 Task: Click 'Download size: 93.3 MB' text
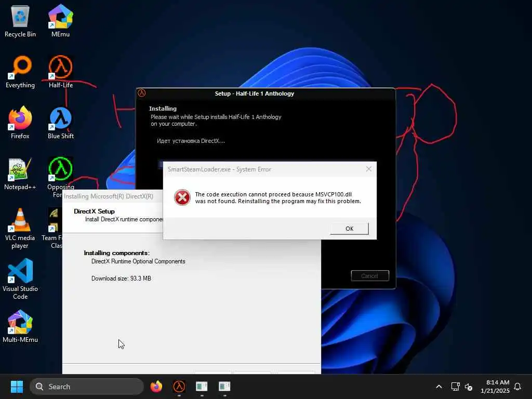click(x=121, y=278)
